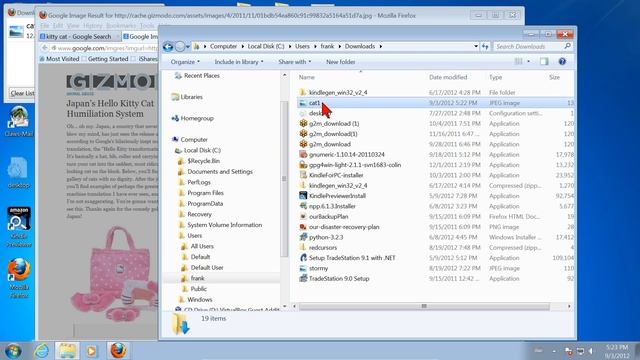Viewport: 640px width, 360px height.
Task: Open the Organize dropdown menu
Action: coord(185,62)
